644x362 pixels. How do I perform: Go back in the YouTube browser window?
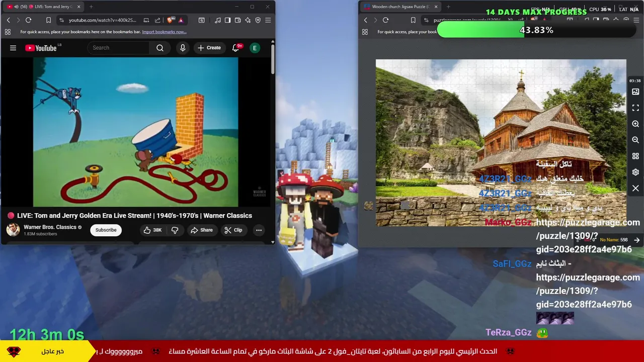(x=8, y=20)
